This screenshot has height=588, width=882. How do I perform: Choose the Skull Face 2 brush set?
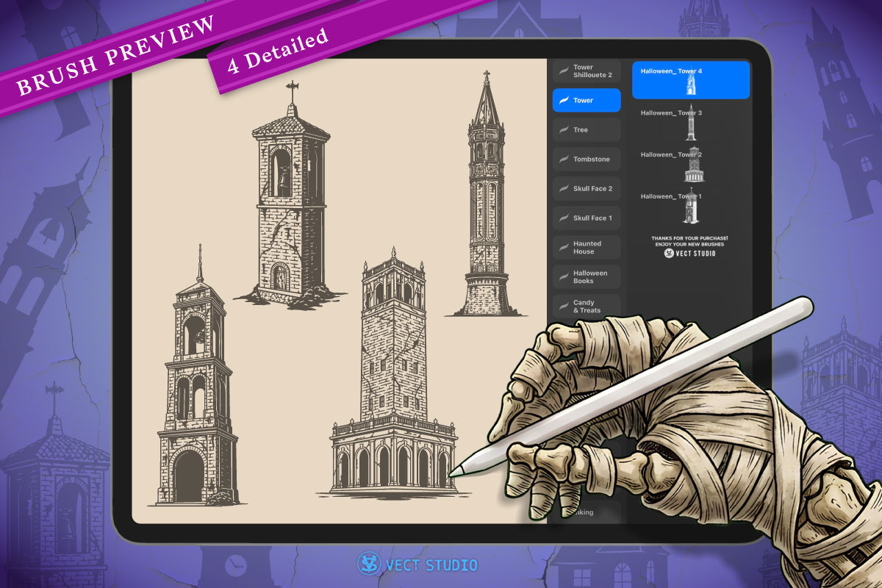(587, 188)
